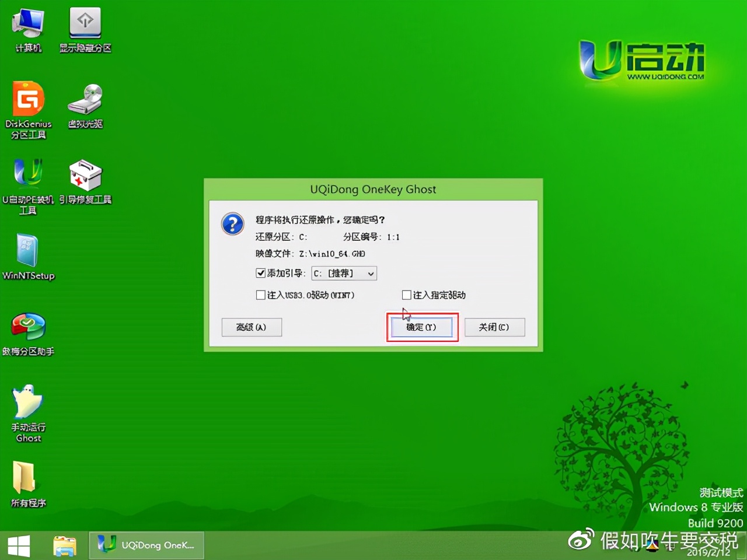This screenshot has width=747, height=560.
Task: Launch the 引导修复工具 boot repair tool
Action: [85, 175]
